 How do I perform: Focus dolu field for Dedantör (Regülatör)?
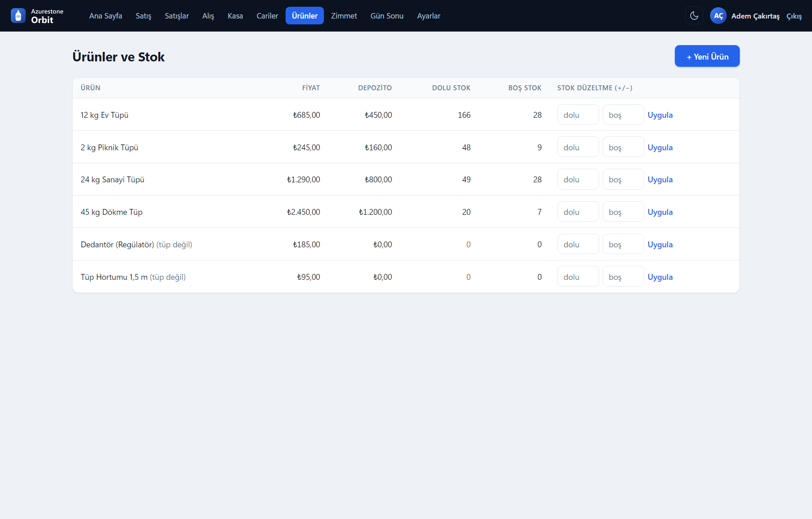[578, 244]
